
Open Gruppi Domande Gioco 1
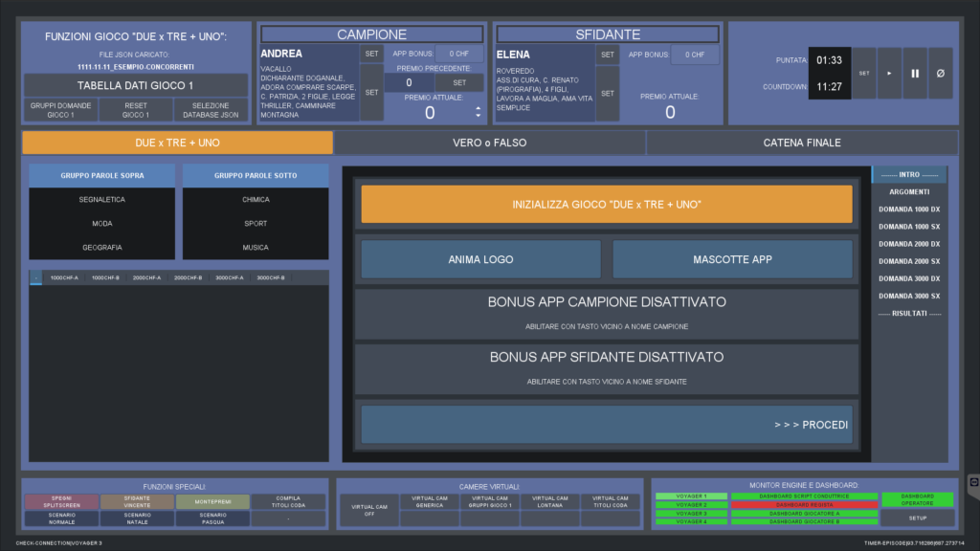[x=61, y=110]
